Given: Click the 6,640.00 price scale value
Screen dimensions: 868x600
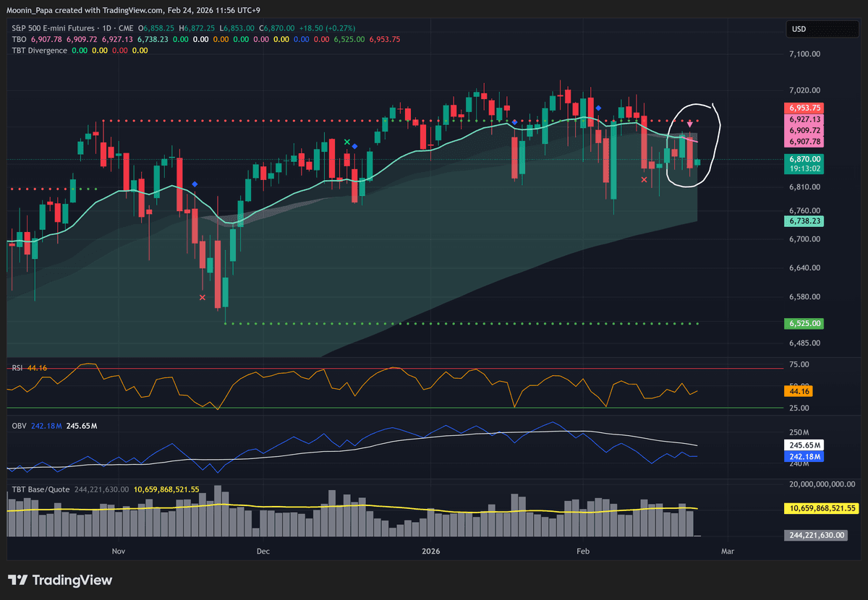Looking at the screenshot, I should pos(805,267).
